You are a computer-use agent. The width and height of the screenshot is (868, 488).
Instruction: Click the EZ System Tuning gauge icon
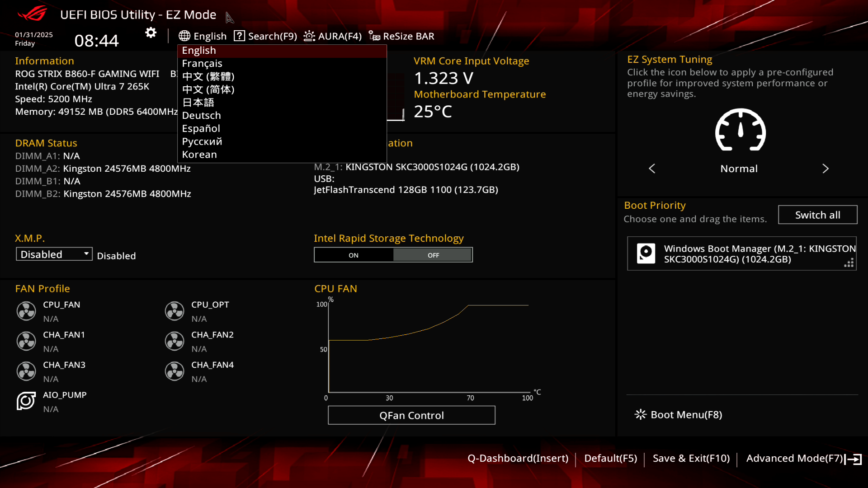pyautogui.click(x=740, y=130)
